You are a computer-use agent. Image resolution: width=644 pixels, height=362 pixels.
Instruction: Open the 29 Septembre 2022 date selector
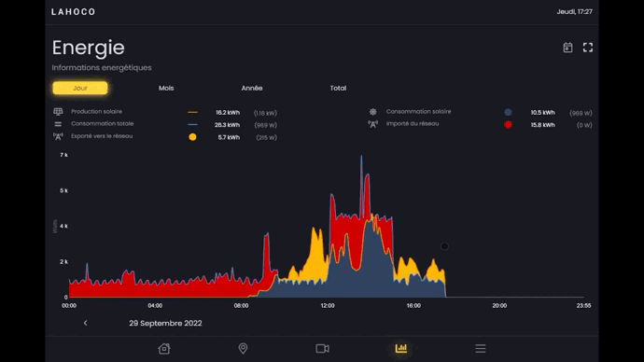165,323
